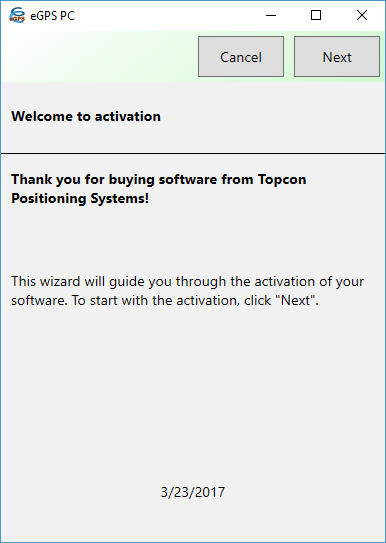The width and height of the screenshot is (386, 543).
Task: Click the 'Welcome to activation' heading
Action: 86,116
